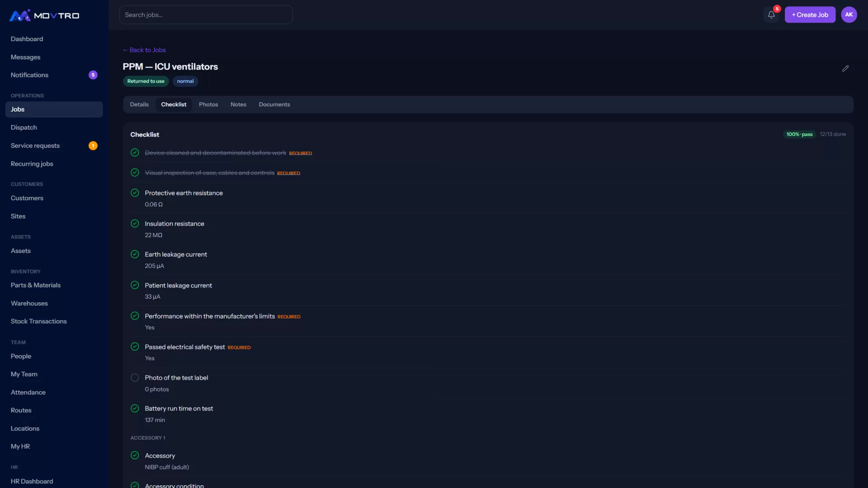Toggle the Visual inspection check circle

[x=135, y=173]
